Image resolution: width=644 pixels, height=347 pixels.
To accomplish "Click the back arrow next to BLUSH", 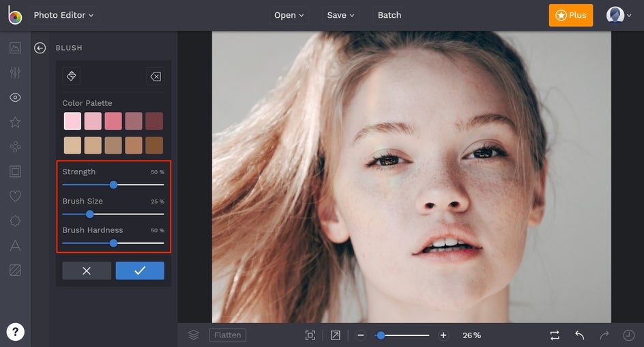I will [40, 48].
